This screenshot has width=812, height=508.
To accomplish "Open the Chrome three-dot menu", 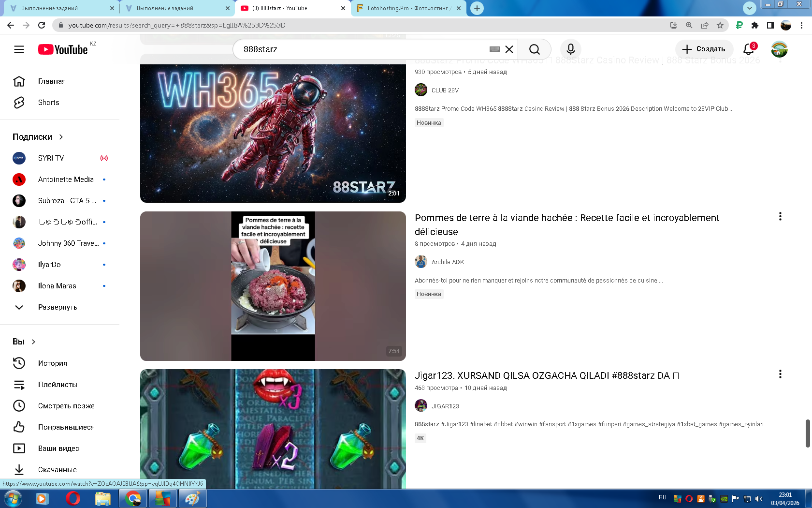I will [x=802, y=25].
